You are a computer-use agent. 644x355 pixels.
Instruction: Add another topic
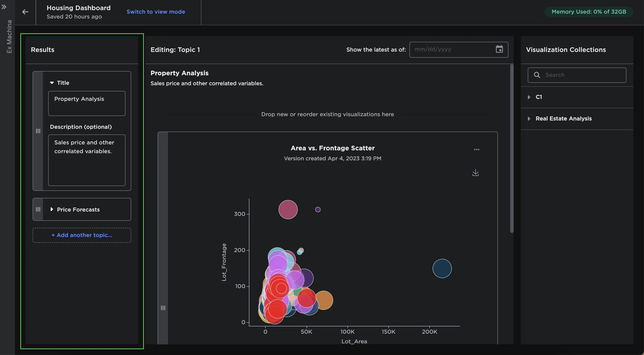[82, 235]
